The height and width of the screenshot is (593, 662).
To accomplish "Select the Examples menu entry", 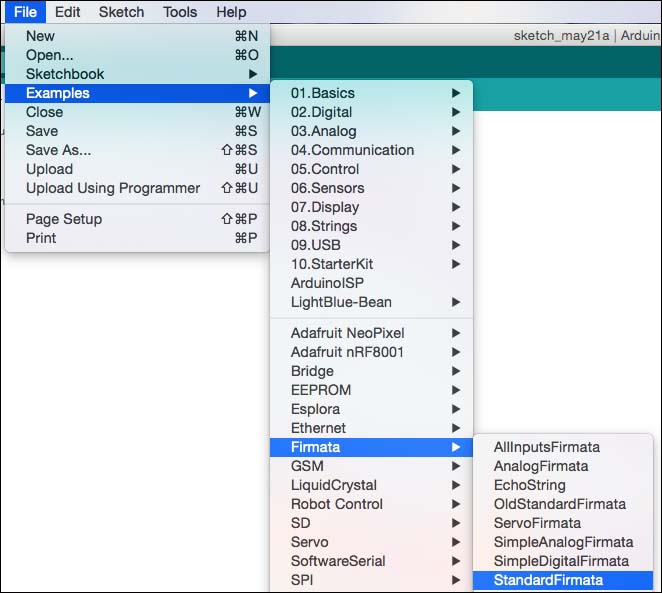I will tap(137, 93).
